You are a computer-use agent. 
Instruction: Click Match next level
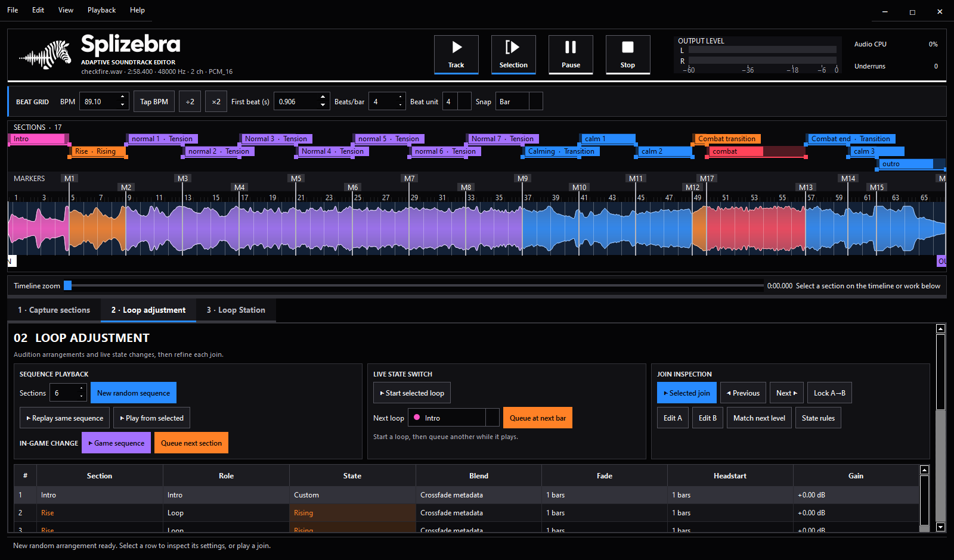pyautogui.click(x=759, y=418)
